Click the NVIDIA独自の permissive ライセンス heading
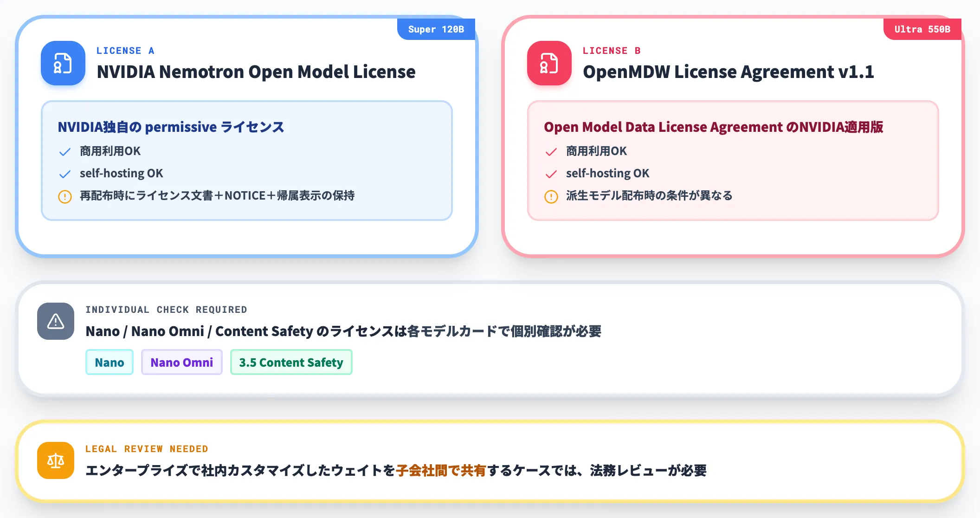980x518 pixels. pos(171,127)
